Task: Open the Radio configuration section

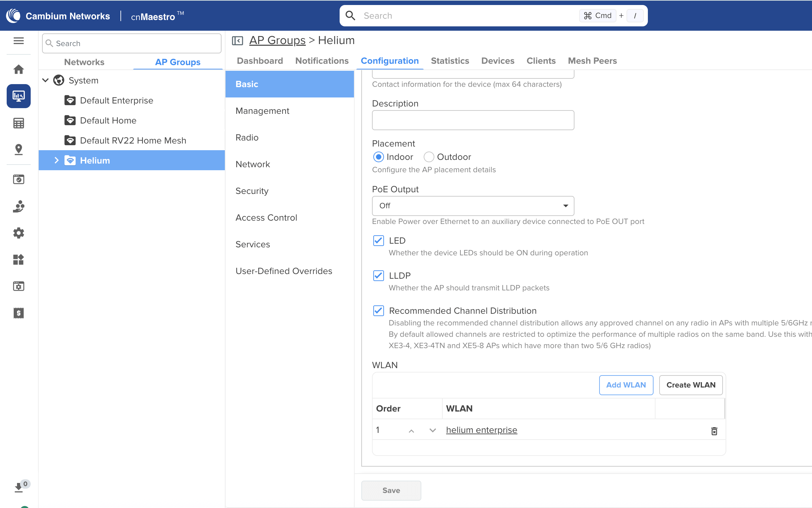Action: click(x=247, y=138)
